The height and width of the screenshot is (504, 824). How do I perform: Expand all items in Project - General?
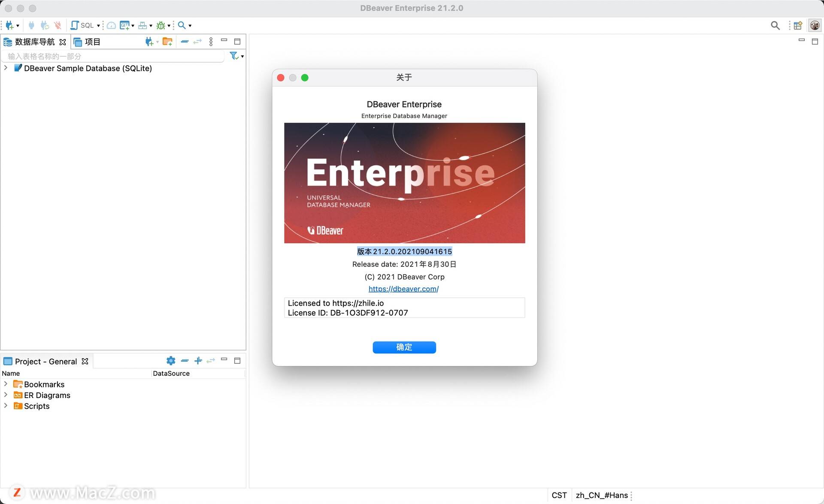click(x=198, y=361)
